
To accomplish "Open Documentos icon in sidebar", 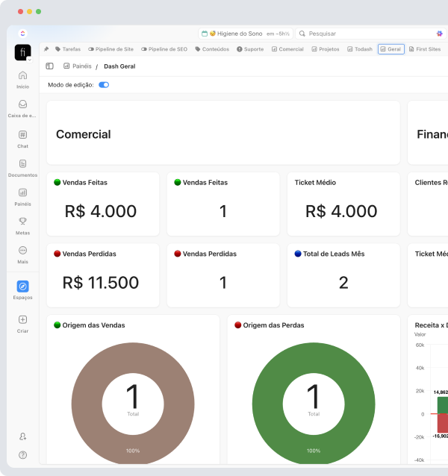I will coord(22,163).
